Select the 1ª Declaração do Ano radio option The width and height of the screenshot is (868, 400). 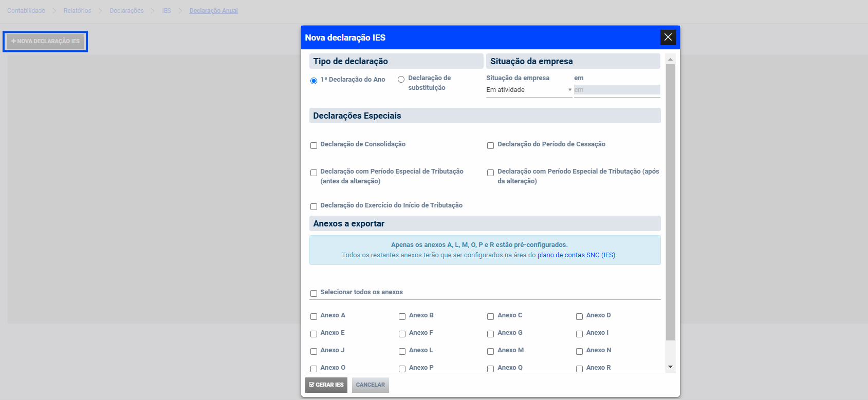tap(313, 81)
